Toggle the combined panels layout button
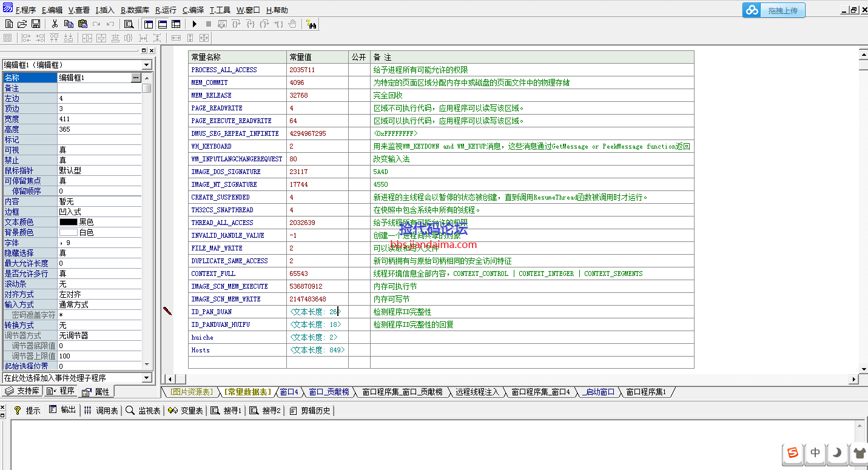868x470 pixels. pos(176,24)
